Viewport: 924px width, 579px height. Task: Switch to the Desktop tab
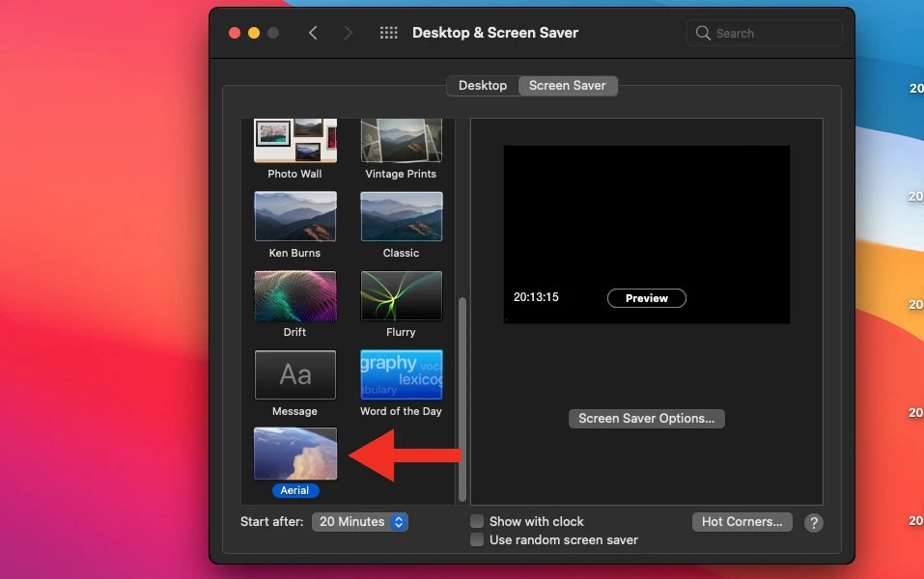482,85
